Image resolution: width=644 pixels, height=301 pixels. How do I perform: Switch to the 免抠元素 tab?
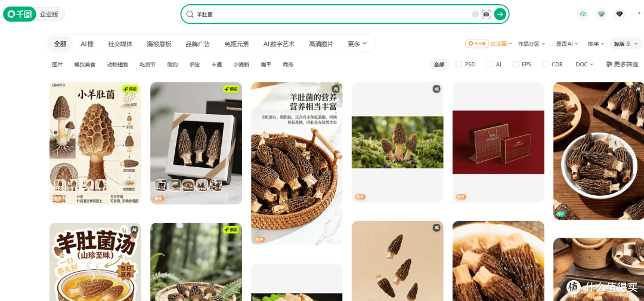237,44
